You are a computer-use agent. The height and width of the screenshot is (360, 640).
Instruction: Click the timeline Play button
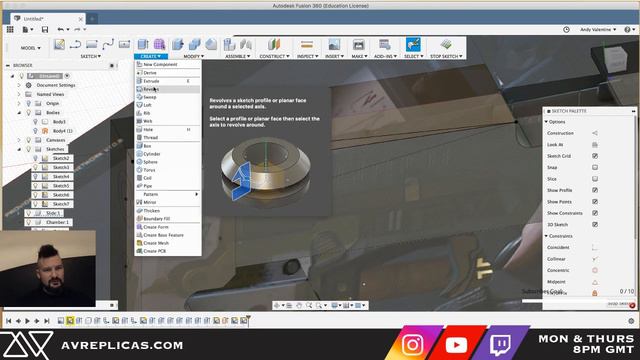(x=27, y=321)
